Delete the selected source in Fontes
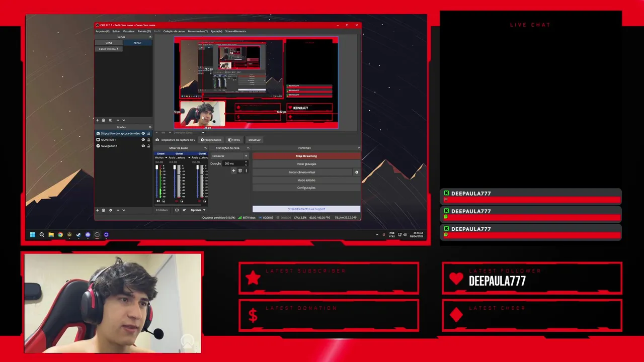This screenshot has width=644, height=362. click(x=104, y=210)
